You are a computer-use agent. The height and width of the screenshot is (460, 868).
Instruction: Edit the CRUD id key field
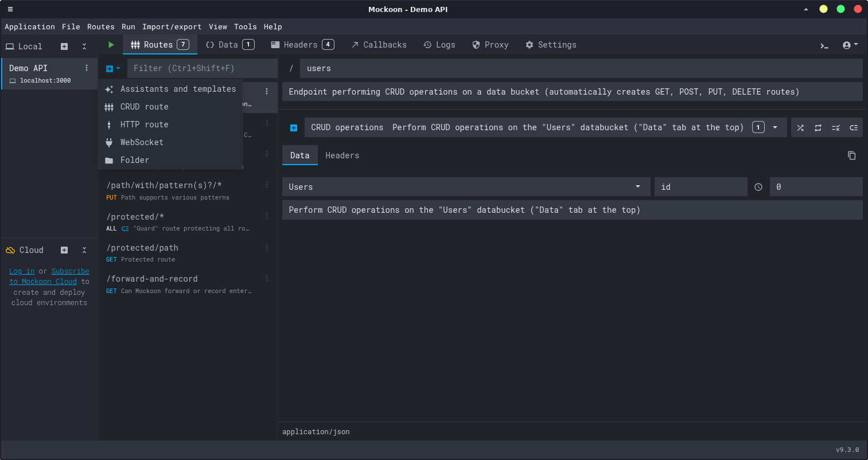click(701, 187)
